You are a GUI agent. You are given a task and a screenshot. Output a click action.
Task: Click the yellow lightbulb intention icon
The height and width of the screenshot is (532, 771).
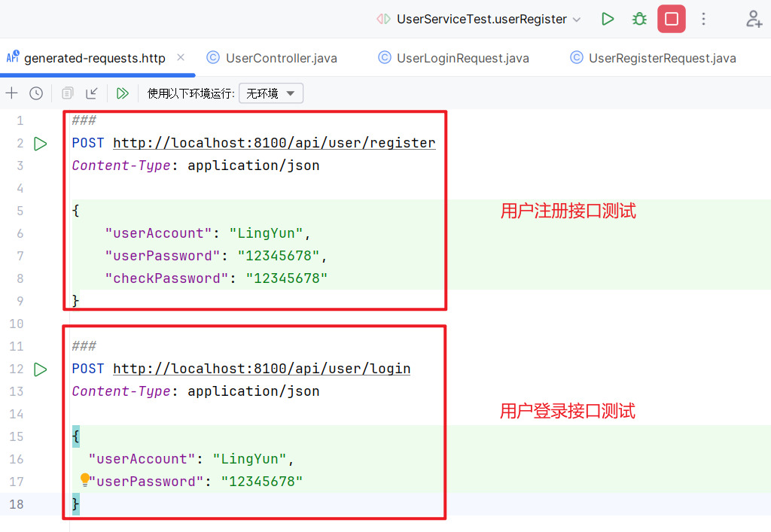(85, 479)
